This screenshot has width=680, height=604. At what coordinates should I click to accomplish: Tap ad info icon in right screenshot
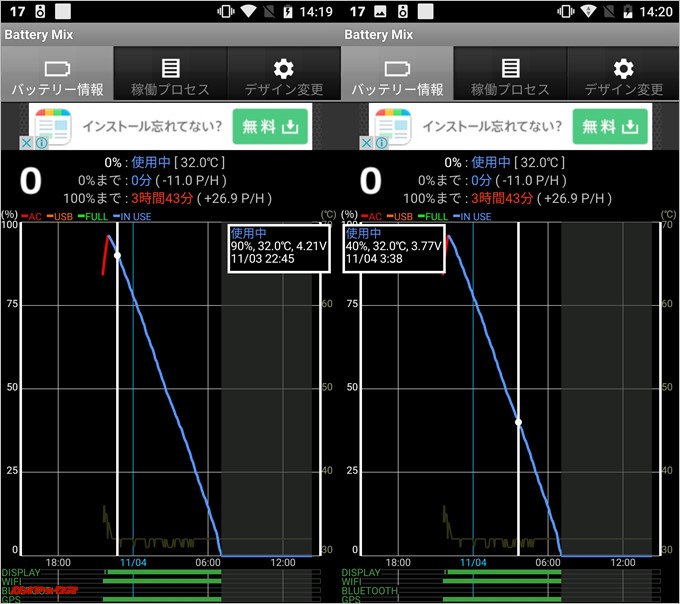[381, 144]
